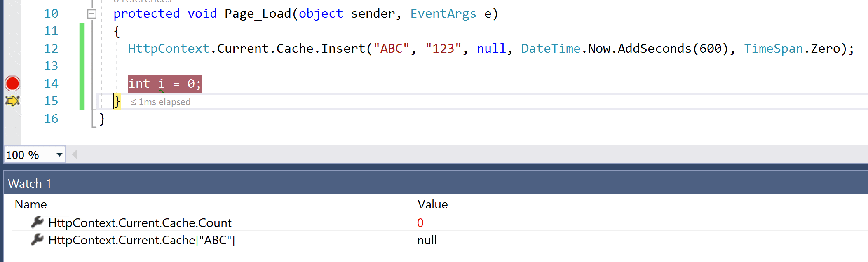Click the EventArgs type in method signature
This screenshot has height=262, width=868.
(x=443, y=14)
